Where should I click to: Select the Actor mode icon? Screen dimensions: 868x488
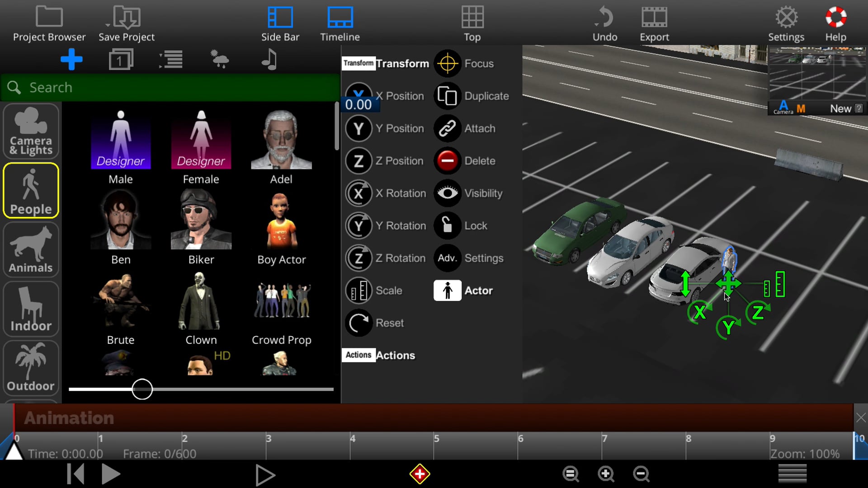click(x=447, y=290)
